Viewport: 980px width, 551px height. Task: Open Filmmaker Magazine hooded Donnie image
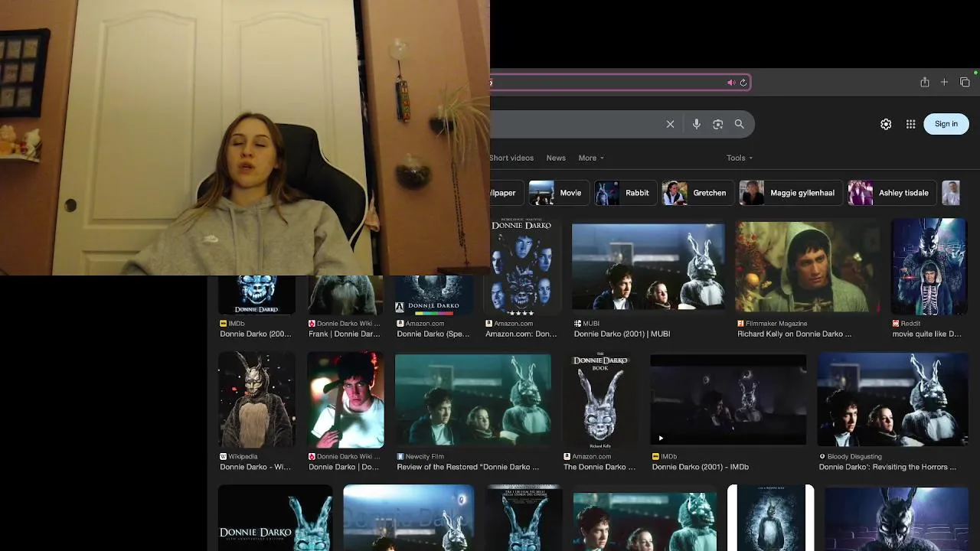point(808,267)
